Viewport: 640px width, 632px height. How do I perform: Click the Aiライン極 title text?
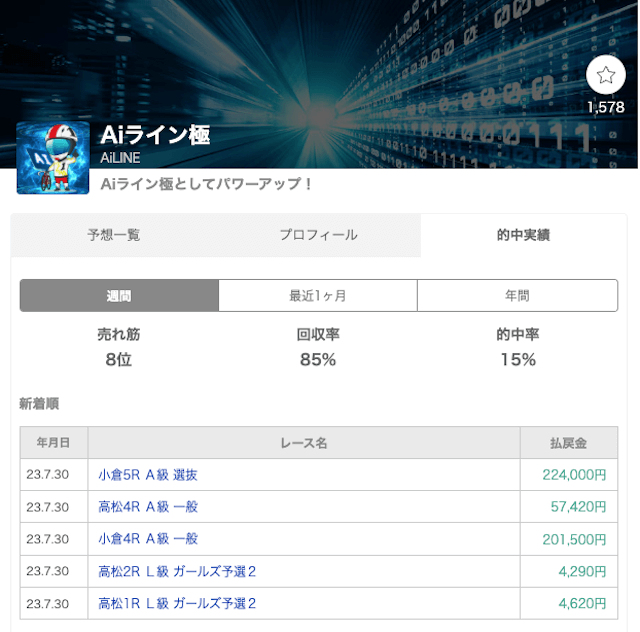(155, 135)
